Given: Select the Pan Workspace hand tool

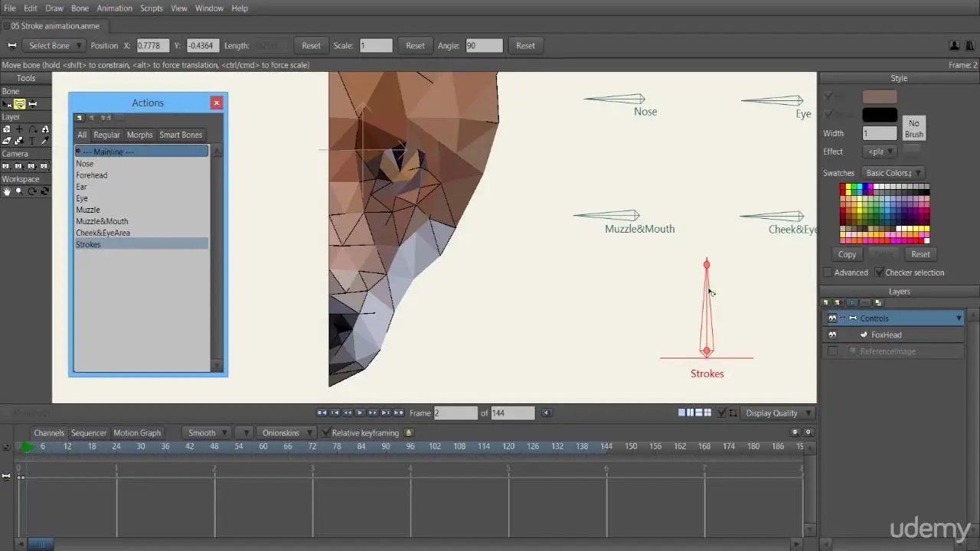Looking at the screenshot, I should [7, 191].
